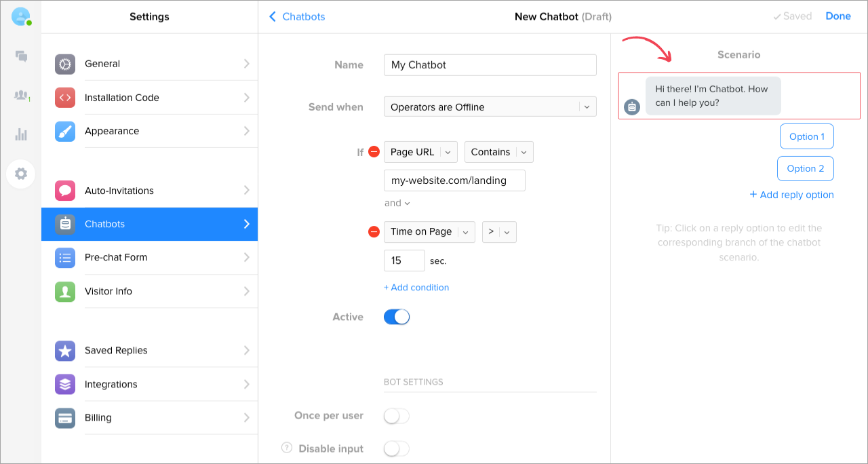
Task: Open Installation Code settings
Action: coord(149,98)
